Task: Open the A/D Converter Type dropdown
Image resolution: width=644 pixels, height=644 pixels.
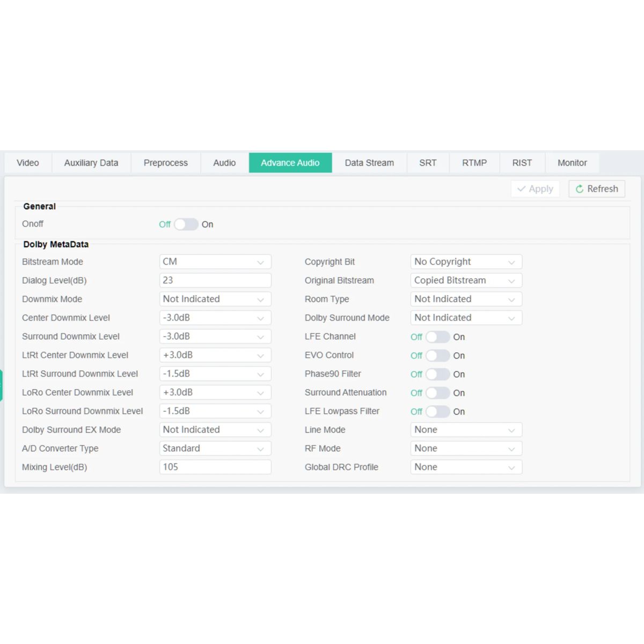Action: [x=215, y=448]
